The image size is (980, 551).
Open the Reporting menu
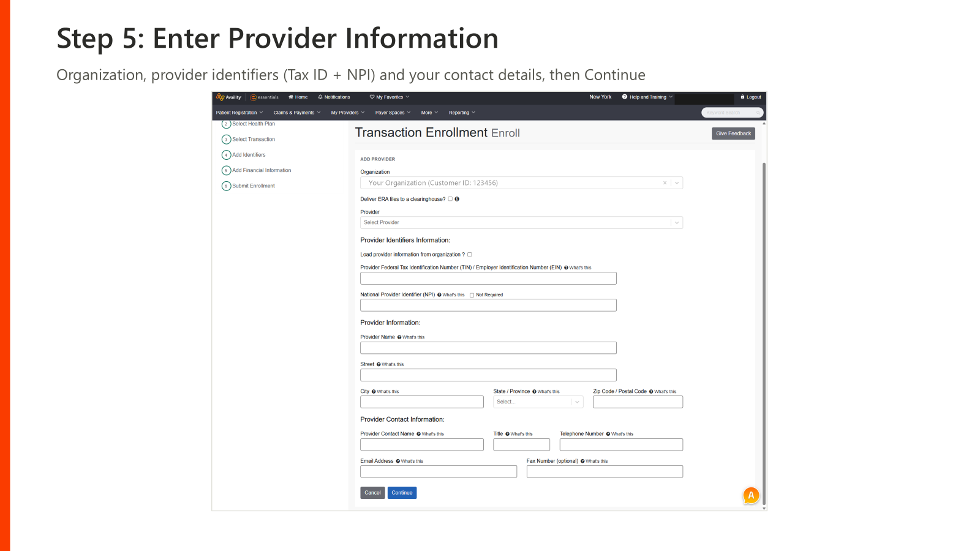[462, 113]
